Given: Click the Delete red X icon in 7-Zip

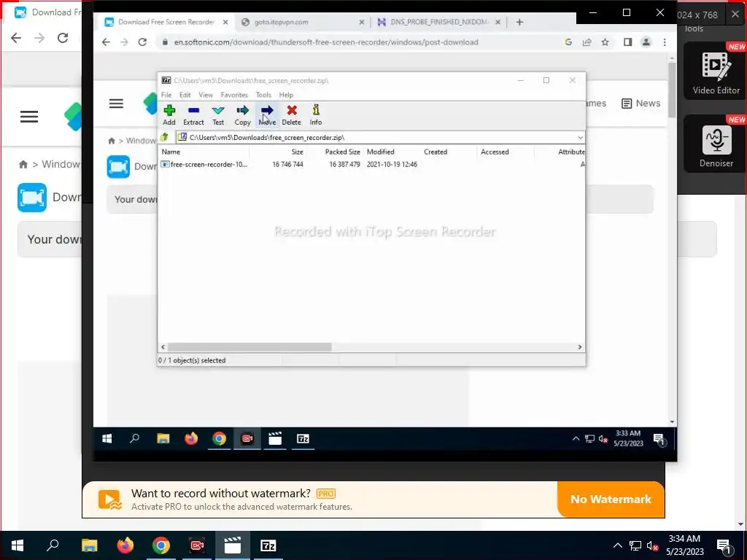Looking at the screenshot, I should pyautogui.click(x=292, y=115).
